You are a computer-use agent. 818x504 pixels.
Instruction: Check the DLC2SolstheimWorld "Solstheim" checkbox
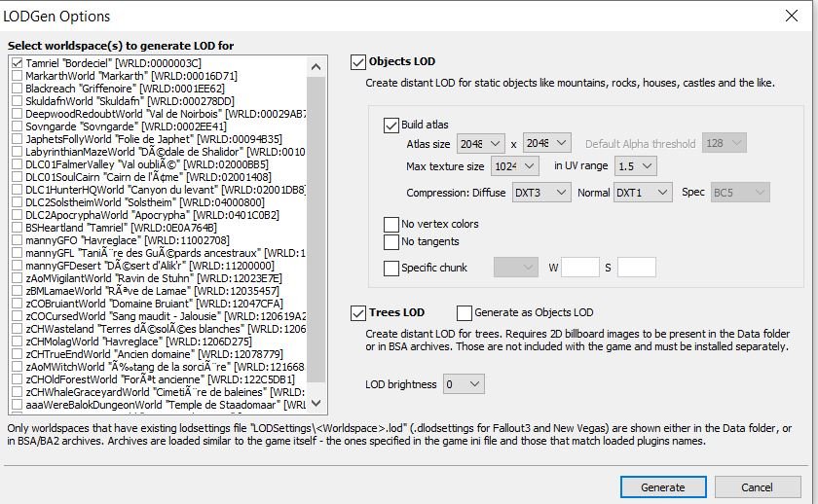[17, 202]
